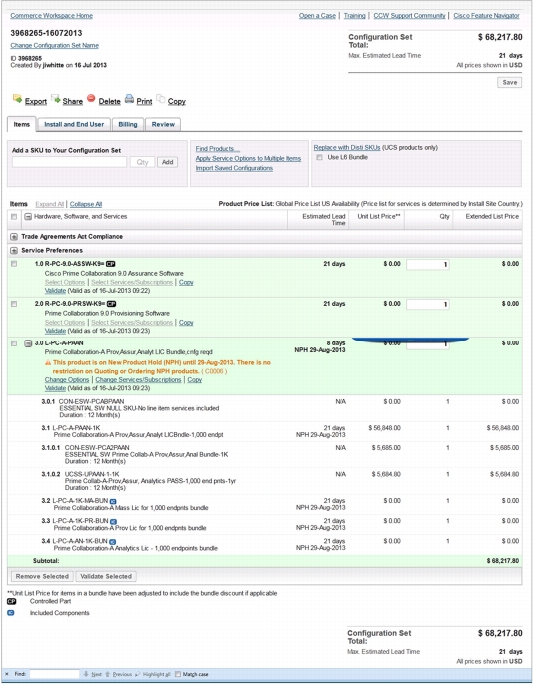Click Validate link under item 1.0
Image resolution: width=534 pixels, height=686 pixels.
(55, 290)
